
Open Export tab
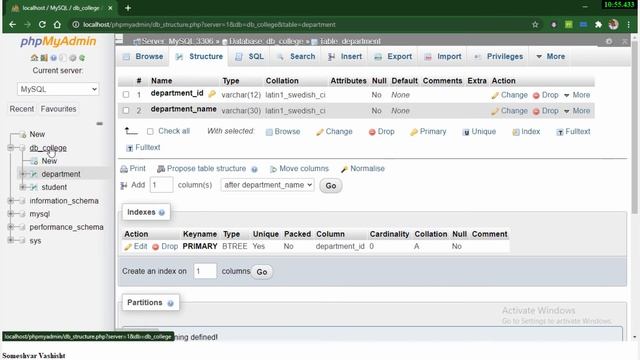[393, 56]
